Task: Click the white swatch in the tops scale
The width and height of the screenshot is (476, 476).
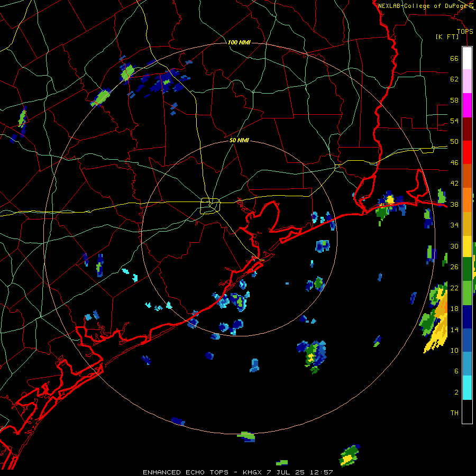Action: point(467,58)
